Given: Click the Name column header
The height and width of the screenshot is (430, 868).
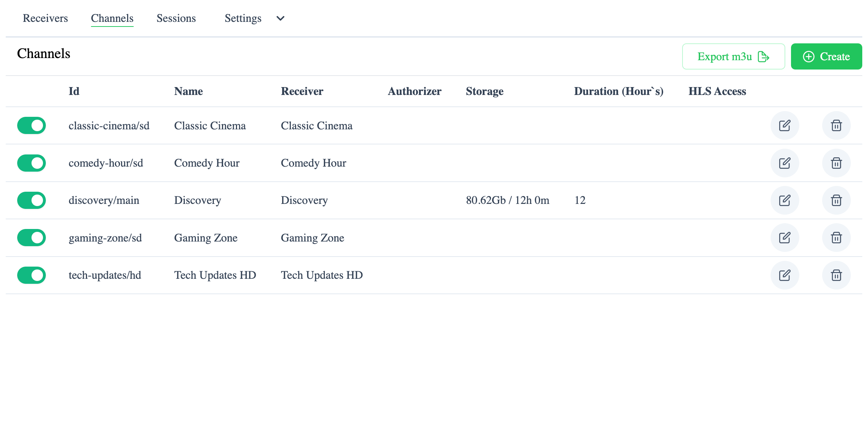Looking at the screenshot, I should (188, 91).
